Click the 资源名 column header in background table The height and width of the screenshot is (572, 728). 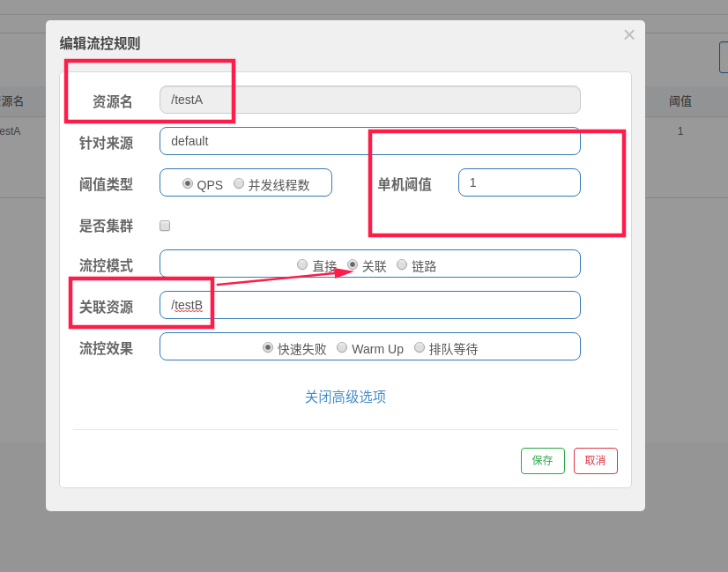click(12, 100)
